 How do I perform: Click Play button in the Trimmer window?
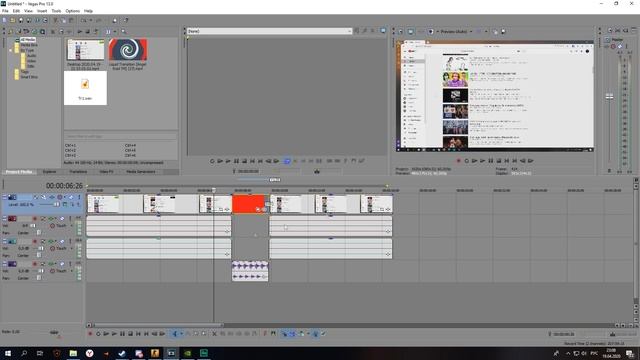[228, 161]
